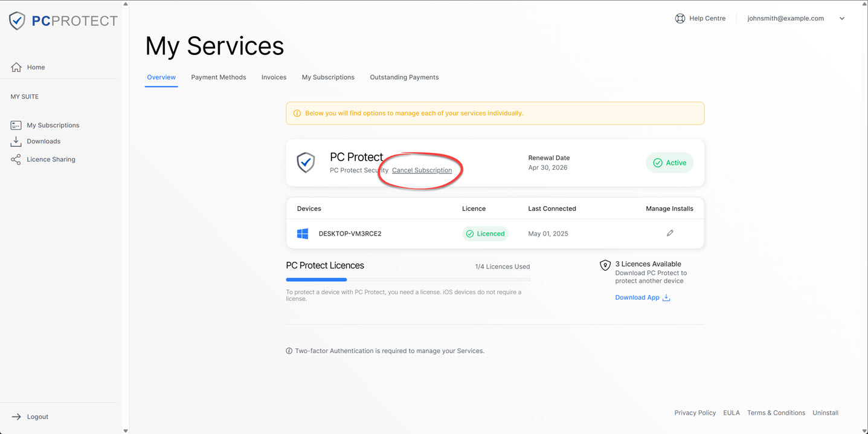Image resolution: width=868 pixels, height=434 pixels.
Task: Open the Outstanding Payments tab
Action: coord(404,77)
